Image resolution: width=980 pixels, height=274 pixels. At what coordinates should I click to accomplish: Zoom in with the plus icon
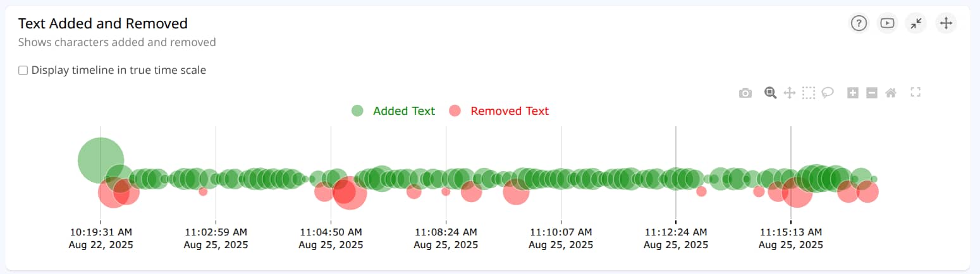(852, 93)
